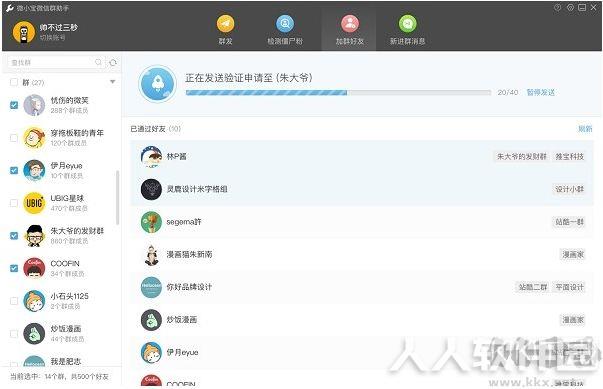Click the wrench app logo in title bar
The image size is (603, 389).
pos(10,8)
